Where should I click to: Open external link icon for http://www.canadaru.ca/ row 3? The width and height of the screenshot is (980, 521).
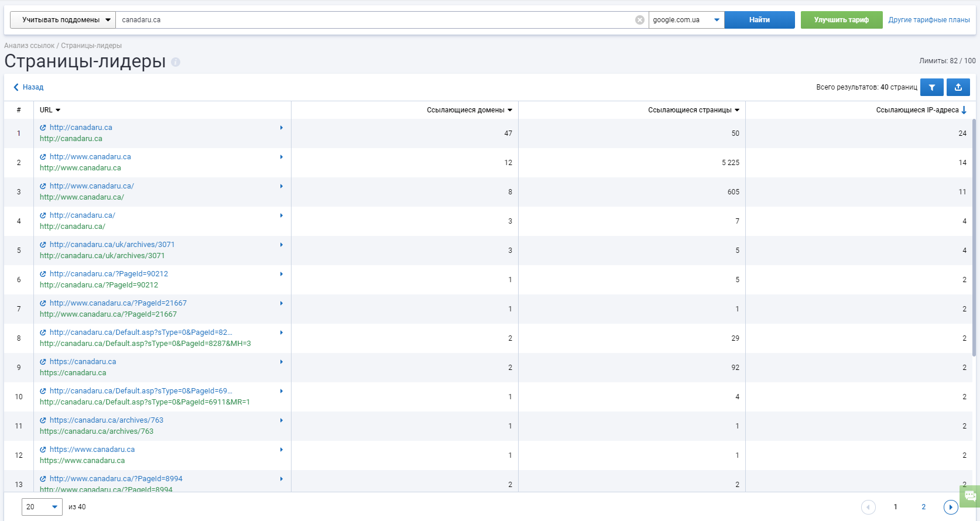click(43, 186)
